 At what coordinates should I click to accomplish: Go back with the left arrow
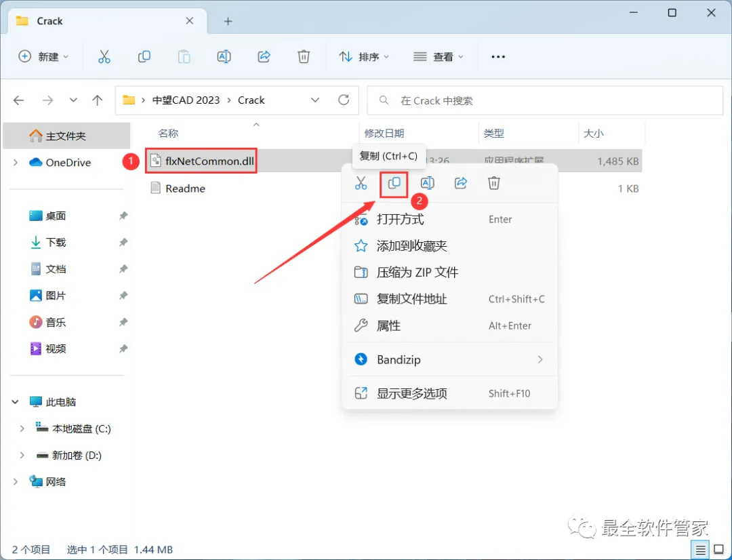19,100
